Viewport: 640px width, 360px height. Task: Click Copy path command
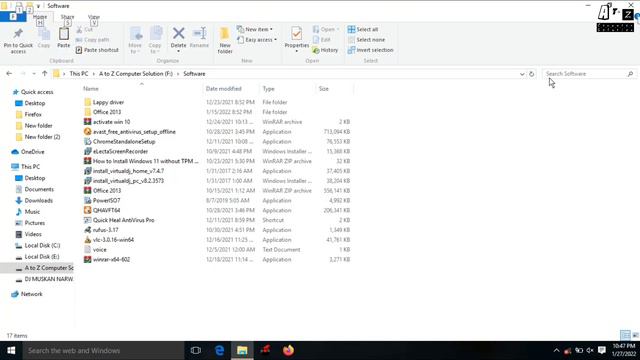pyautogui.click(x=92, y=40)
